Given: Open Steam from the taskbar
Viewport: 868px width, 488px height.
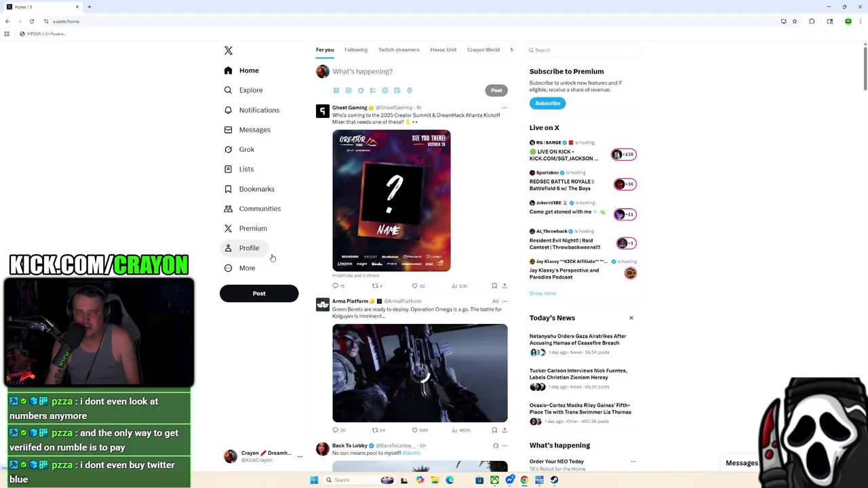Looking at the screenshot, I should (554, 480).
